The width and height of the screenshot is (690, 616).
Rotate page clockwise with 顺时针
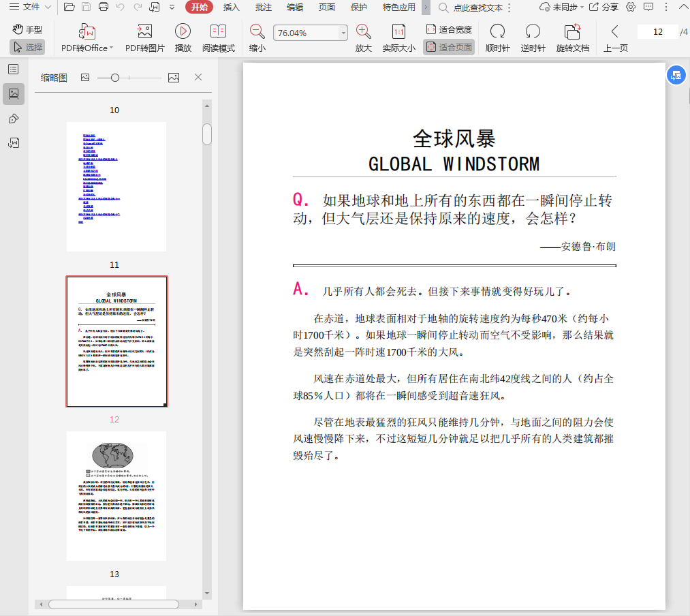(x=497, y=32)
